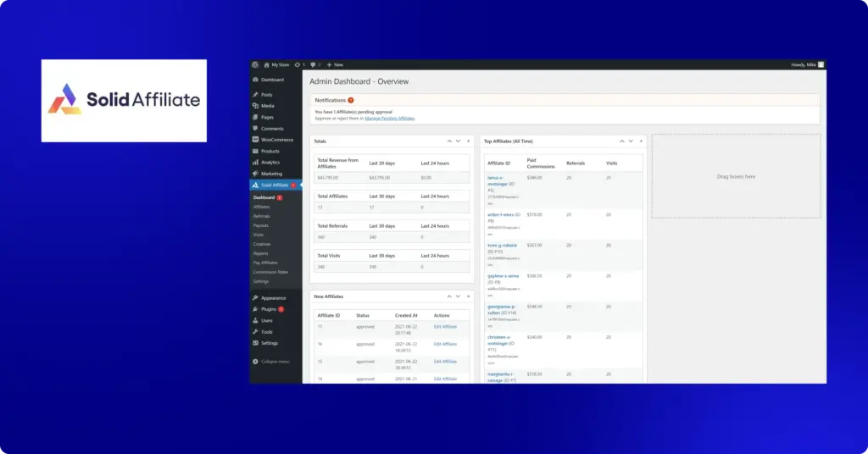Click Edit Affiliate for ID 17
This screenshot has height=454, width=868.
point(445,327)
